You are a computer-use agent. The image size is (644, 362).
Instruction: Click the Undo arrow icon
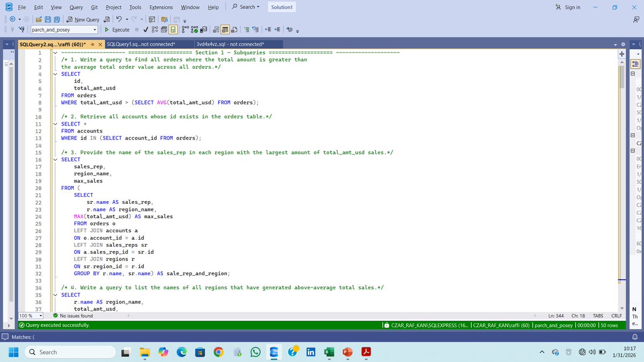tap(119, 19)
